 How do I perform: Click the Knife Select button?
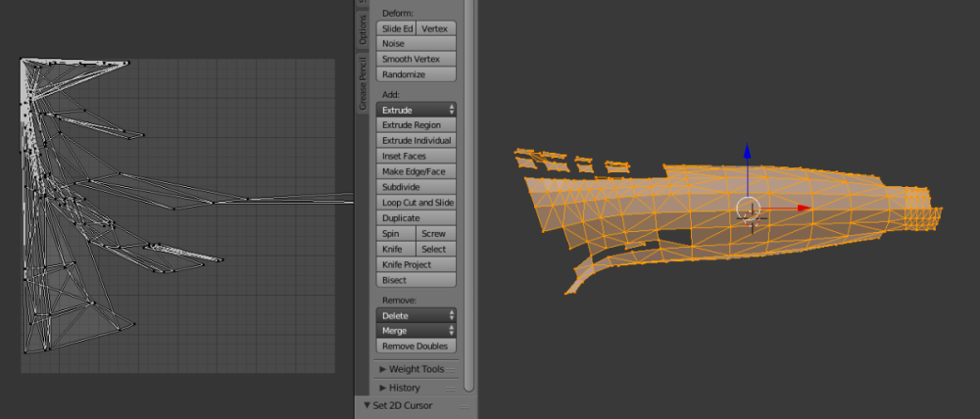(436, 250)
